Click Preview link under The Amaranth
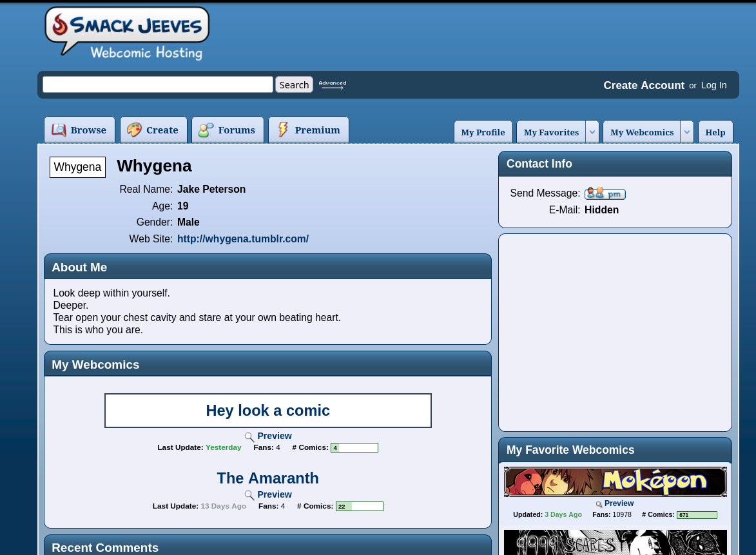 tap(275, 494)
